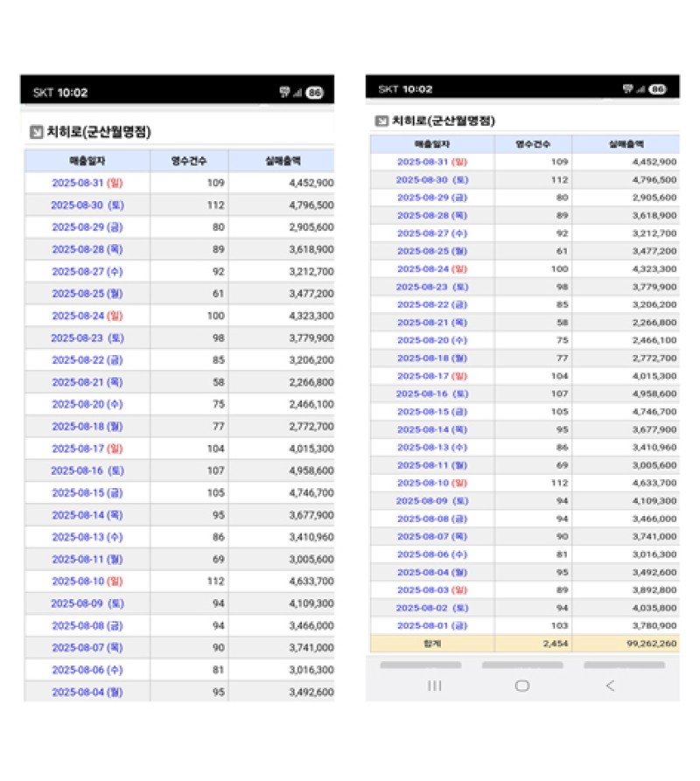Open 2025-08-15 (금) date in right screenshot
700x781 pixels.
coord(432,411)
